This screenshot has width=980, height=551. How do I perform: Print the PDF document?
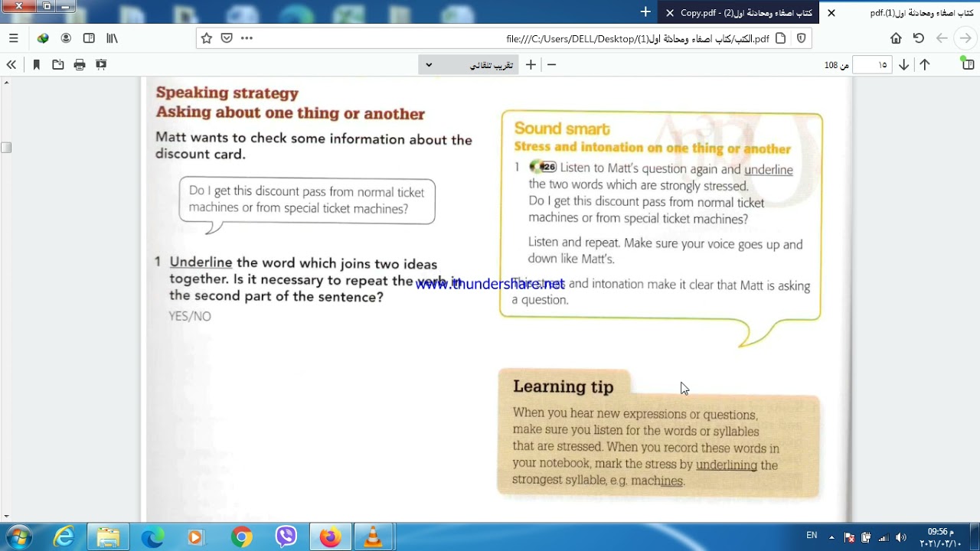(80, 65)
